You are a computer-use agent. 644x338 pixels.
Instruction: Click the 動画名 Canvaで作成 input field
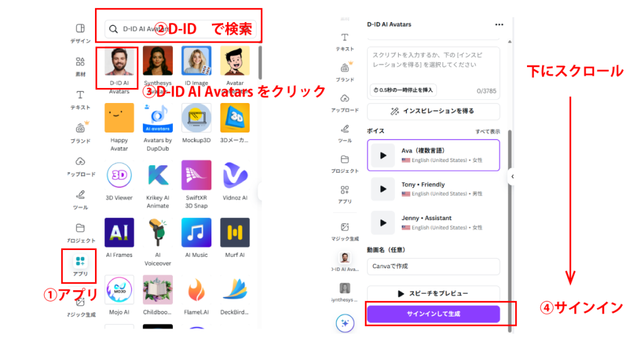click(433, 266)
